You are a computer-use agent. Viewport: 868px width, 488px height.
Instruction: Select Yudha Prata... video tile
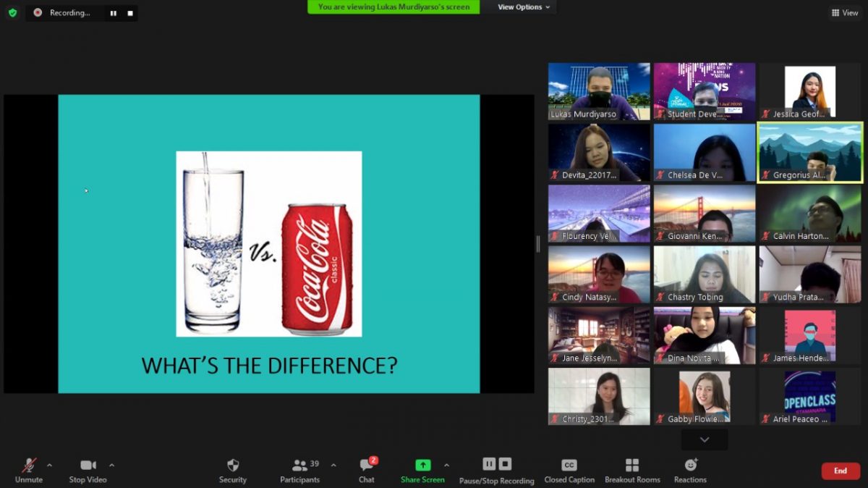pyautogui.click(x=810, y=274)
